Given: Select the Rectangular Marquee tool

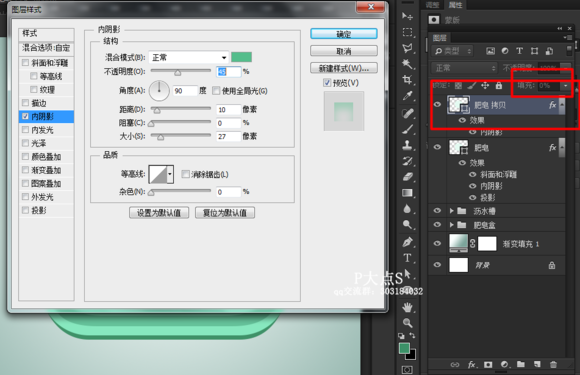Looking at the screenshot, I should (407, 33).
